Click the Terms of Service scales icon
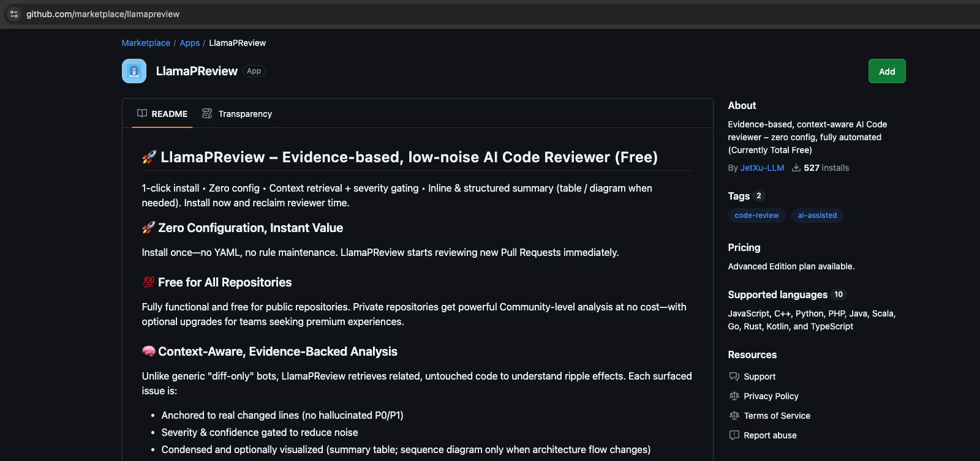Screen dimensions: 980x461 [x=734, y=416]
